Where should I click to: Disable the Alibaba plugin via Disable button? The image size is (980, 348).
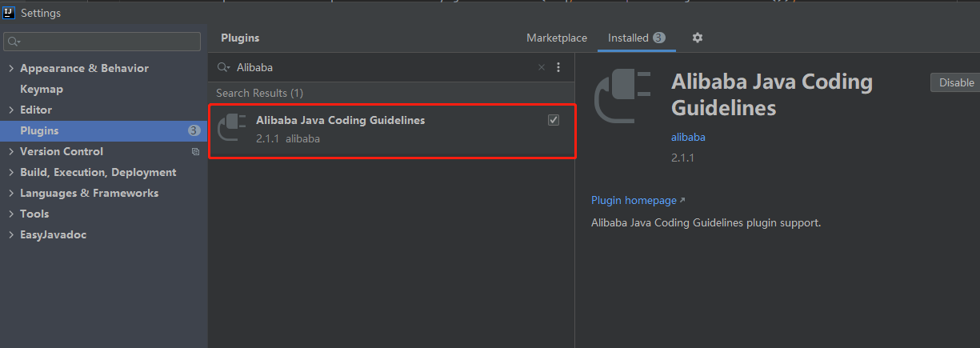[956, 82]
